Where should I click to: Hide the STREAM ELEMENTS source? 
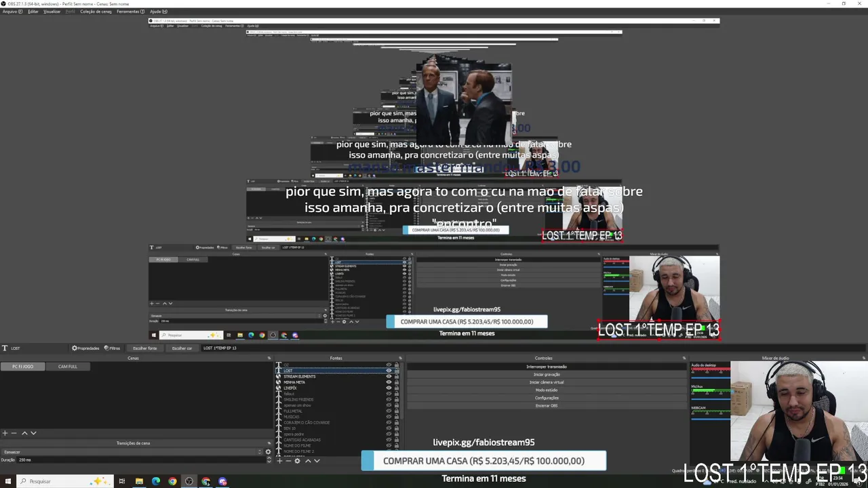coord(389,376)
